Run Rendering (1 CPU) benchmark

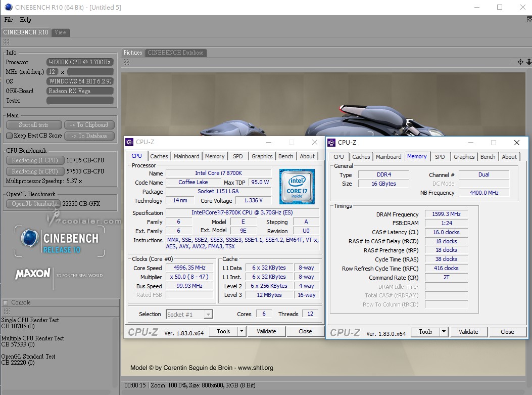pyautogui.click(x=34, y=160)
